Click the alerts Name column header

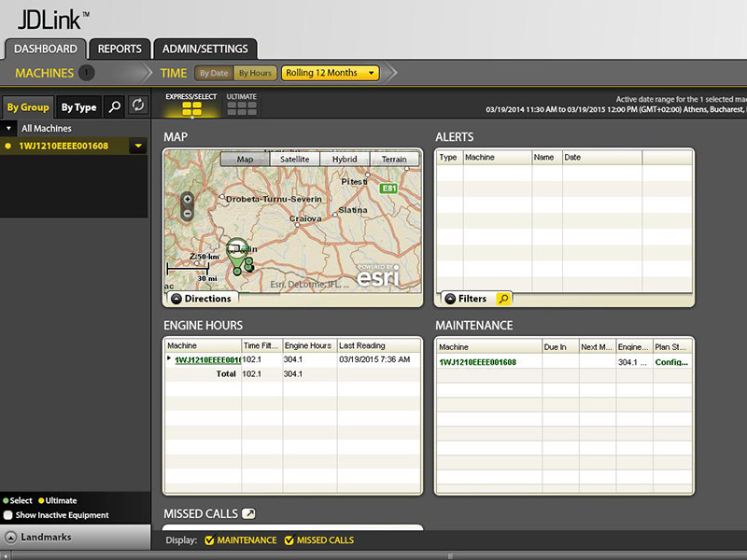(x=547, y=157)
